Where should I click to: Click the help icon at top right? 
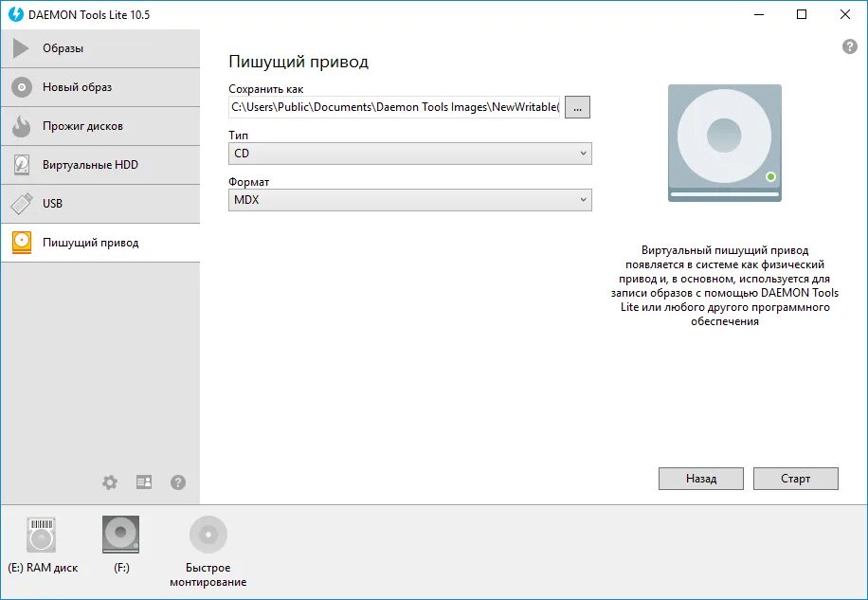850,46
